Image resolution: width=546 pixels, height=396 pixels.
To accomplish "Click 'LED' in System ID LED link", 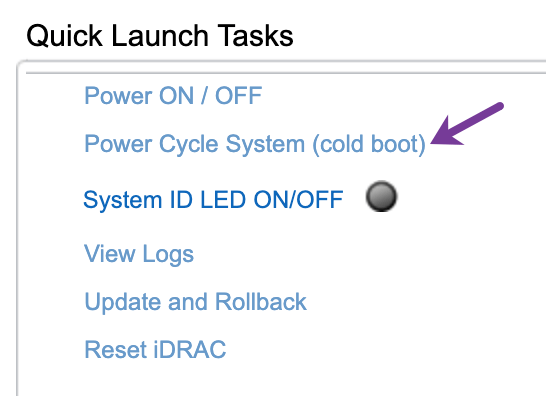I will 223,200.
